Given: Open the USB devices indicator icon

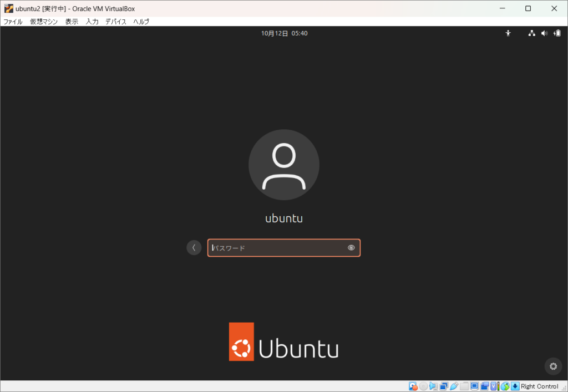Looking at the screenshot, I should pyautogui.click(x=454, y=386).
